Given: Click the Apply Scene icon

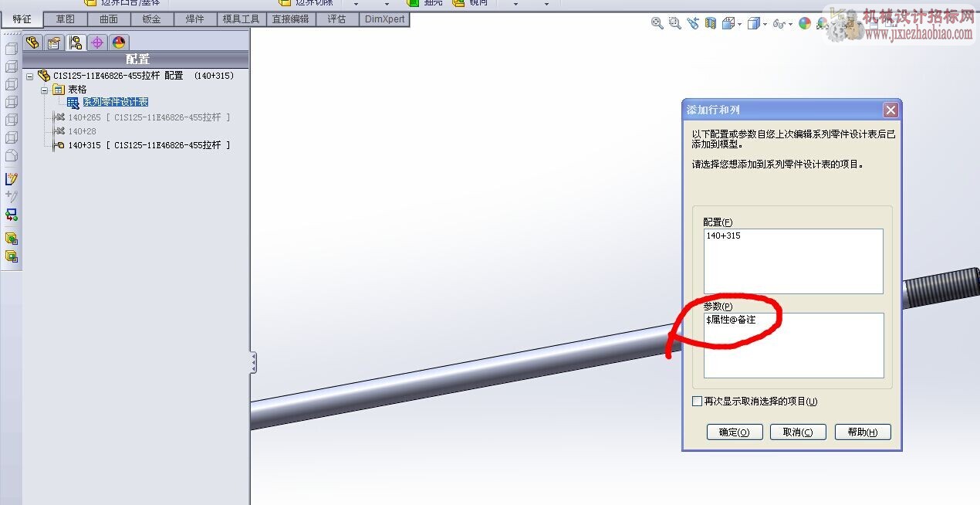Looking at the screenshot, I should point(823,24).
